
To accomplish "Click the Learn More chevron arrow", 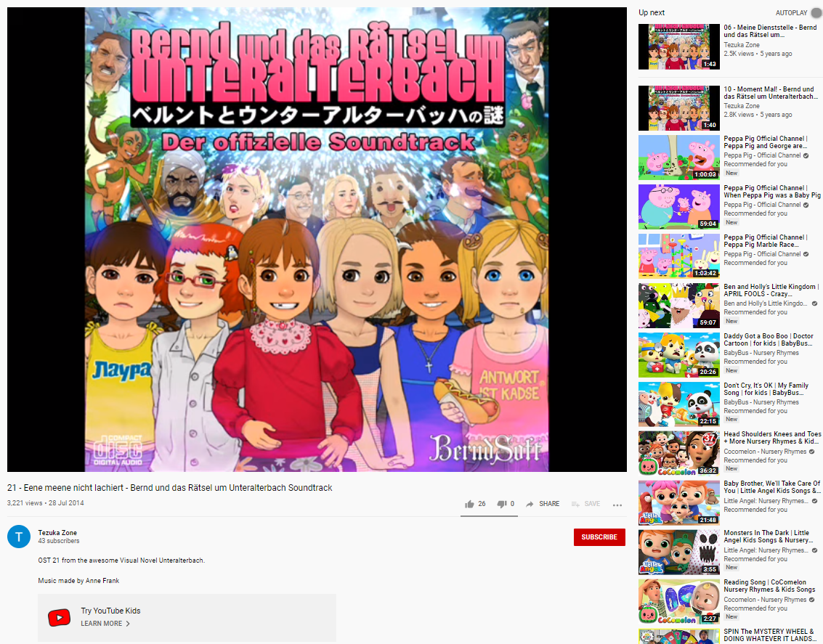I will click(x=128, y=624).
